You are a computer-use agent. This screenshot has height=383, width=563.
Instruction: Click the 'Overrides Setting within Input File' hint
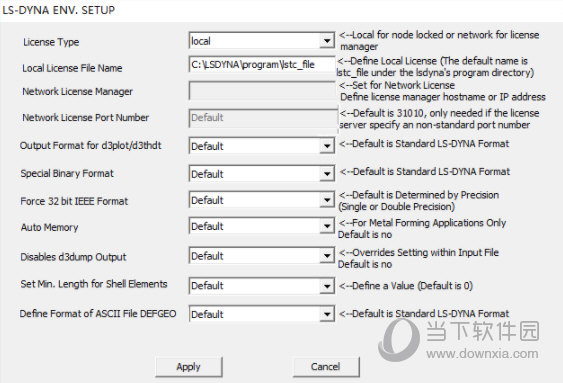419,253
